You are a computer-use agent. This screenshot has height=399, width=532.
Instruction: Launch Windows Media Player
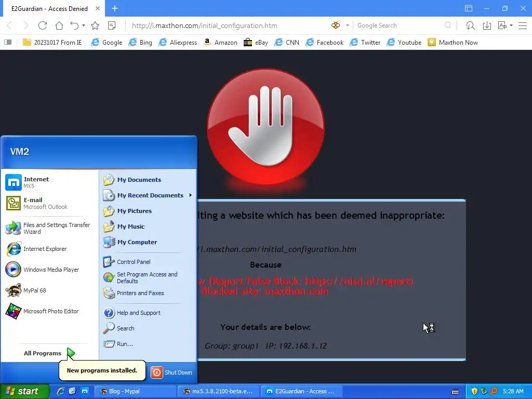pos(49,270)
